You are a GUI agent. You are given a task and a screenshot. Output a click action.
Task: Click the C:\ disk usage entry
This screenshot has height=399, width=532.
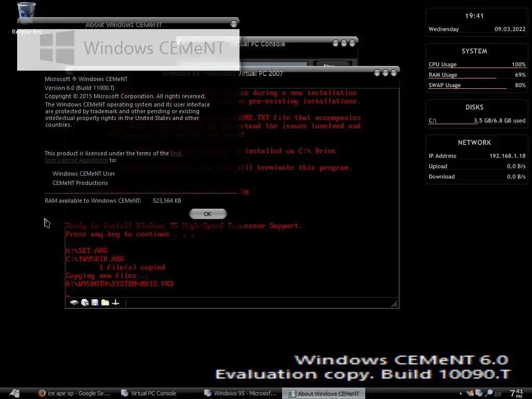click(x=477, y=121)
